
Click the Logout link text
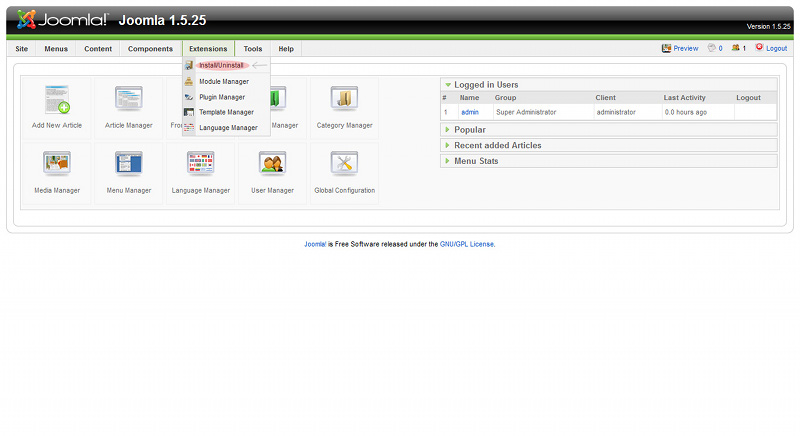click(x=777, y=48)
